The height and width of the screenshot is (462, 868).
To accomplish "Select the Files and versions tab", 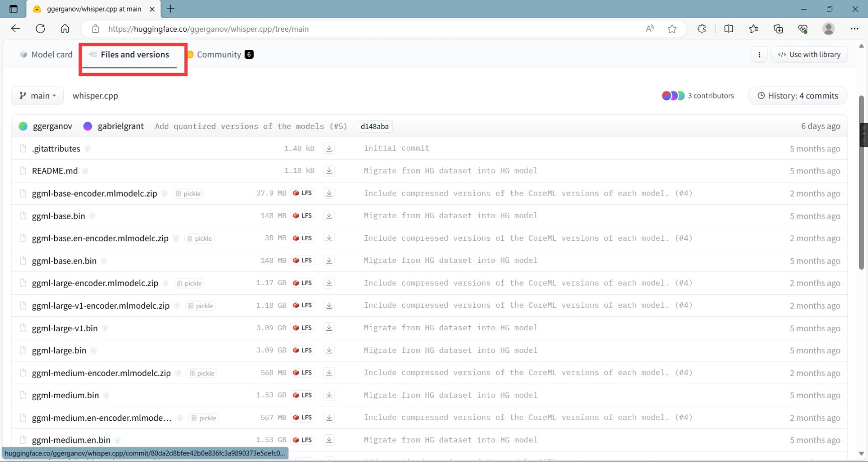I will point(129,54).
